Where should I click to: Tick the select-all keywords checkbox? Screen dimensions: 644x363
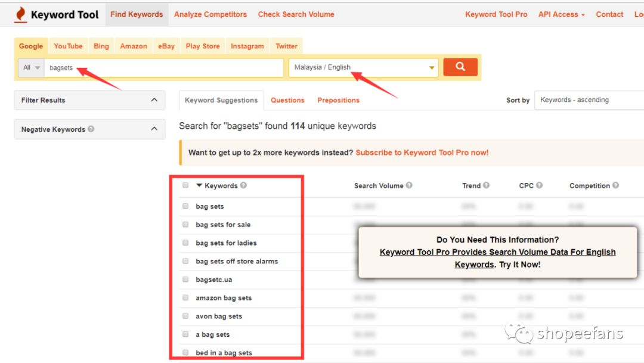click(185, 185)
